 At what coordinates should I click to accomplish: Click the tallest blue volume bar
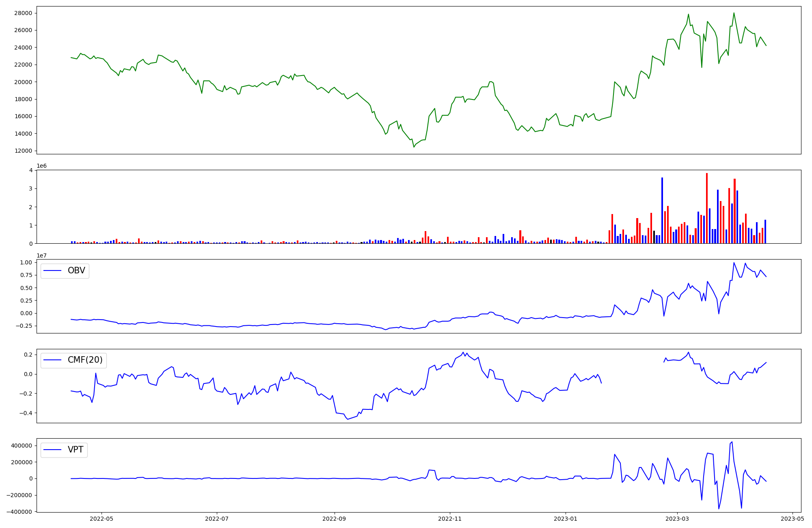click(x=662, y=210)
